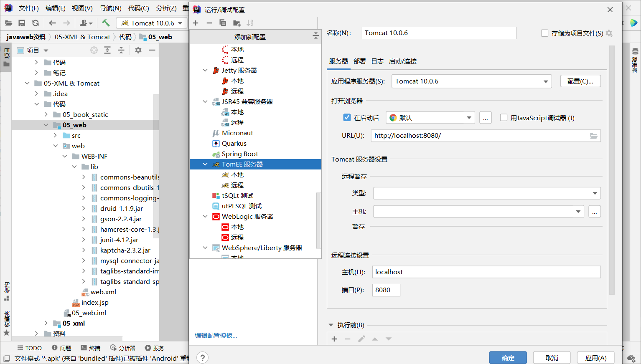Open help with question mark button
641x364 pixels.
click(x=202, y=358)
